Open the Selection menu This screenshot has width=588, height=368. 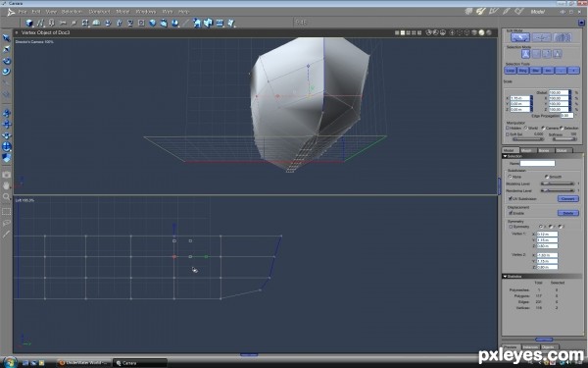click(72, 12)
